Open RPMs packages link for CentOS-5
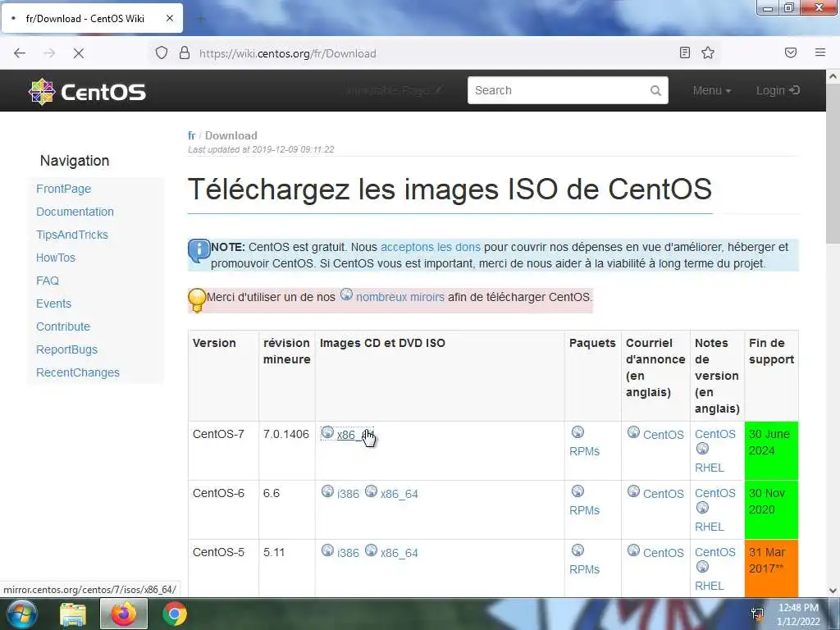 [584, 569]
